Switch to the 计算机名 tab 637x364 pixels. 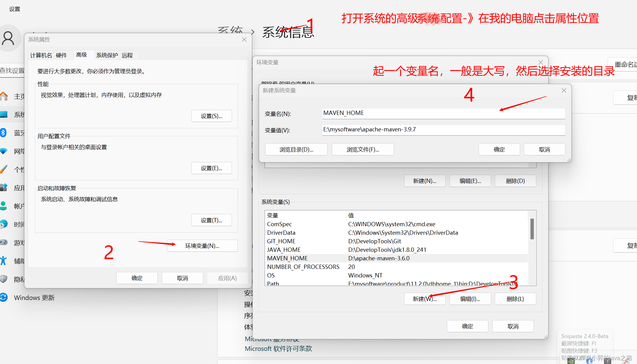[x=41, y=55]
